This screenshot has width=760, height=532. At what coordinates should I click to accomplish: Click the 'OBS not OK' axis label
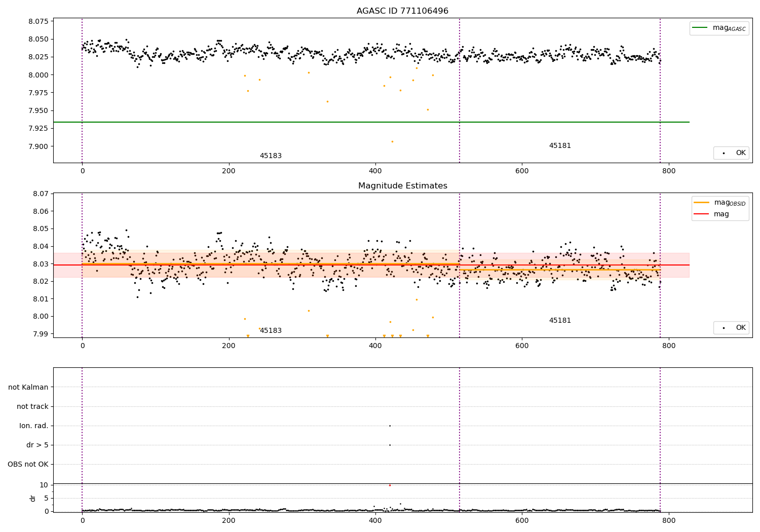click(28, 464)
